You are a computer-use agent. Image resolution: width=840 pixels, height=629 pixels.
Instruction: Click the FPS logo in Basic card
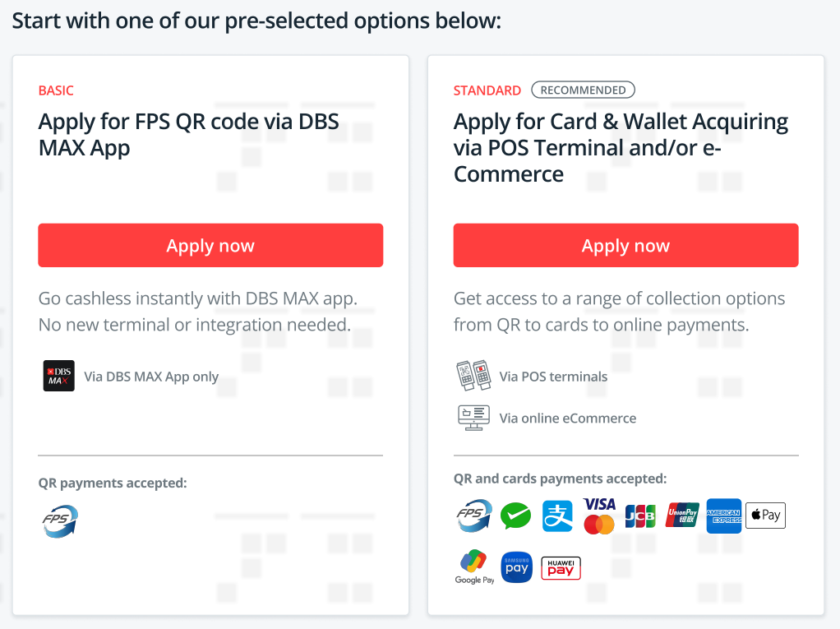point(60,521)
